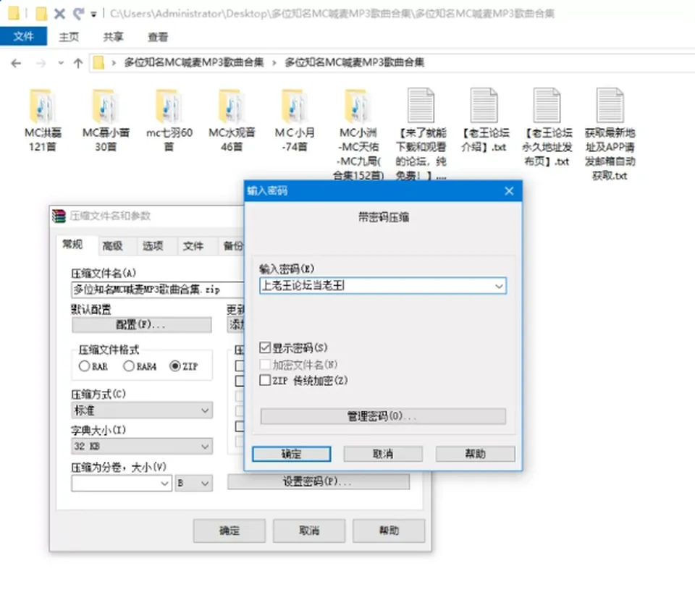Viewport: 695px width, 616px height.
Task: Open the recent locations dropdown in Explorer navigation
Action: pos(61,63)
